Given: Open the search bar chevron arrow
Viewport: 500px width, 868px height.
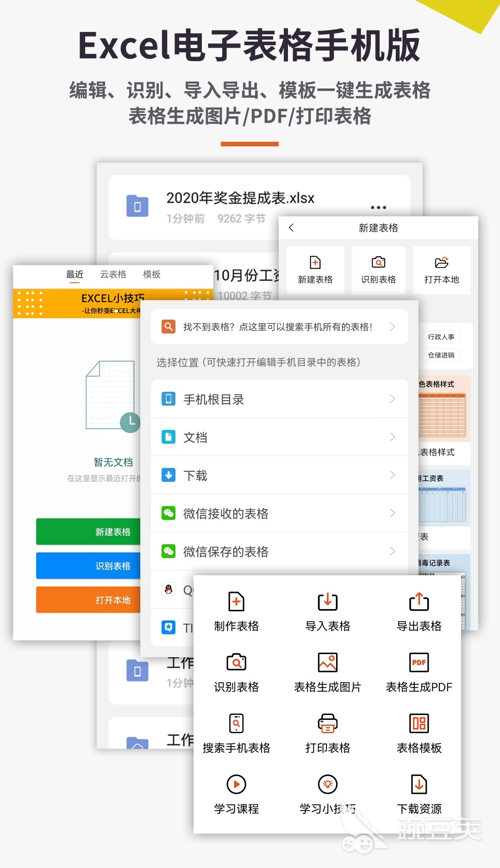Looking at the screenshot, I should pyautogui.click(x=393, y=327).
